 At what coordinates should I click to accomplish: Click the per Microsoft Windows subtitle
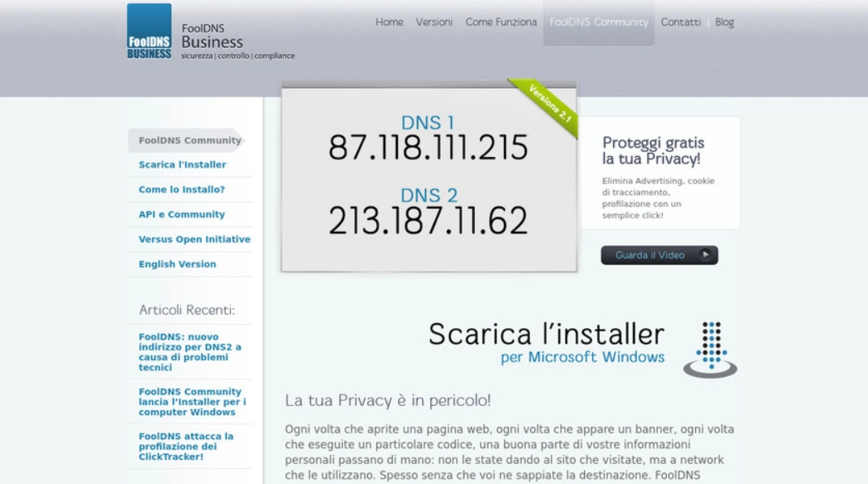point(582,357)
